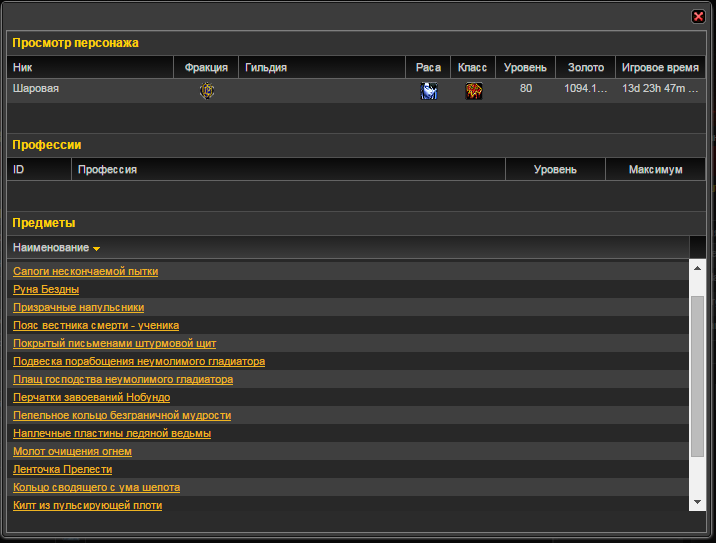Viewport: 716px width, 543px height.
Task: Click the Уровень header in character table
Action: point(525,68)
